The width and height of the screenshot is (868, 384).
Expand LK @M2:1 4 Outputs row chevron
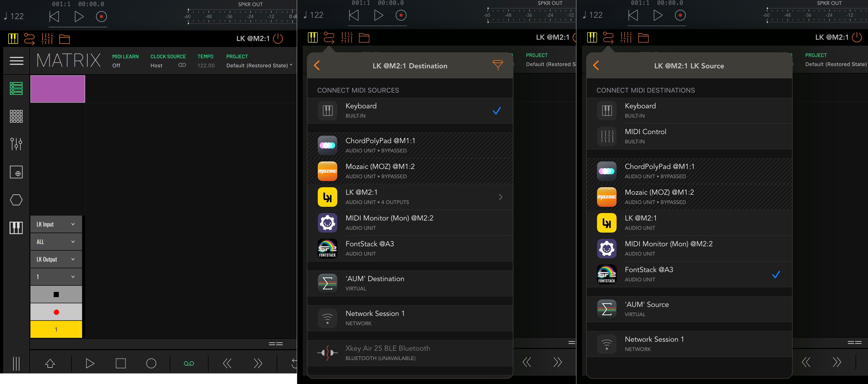[501, 197]
